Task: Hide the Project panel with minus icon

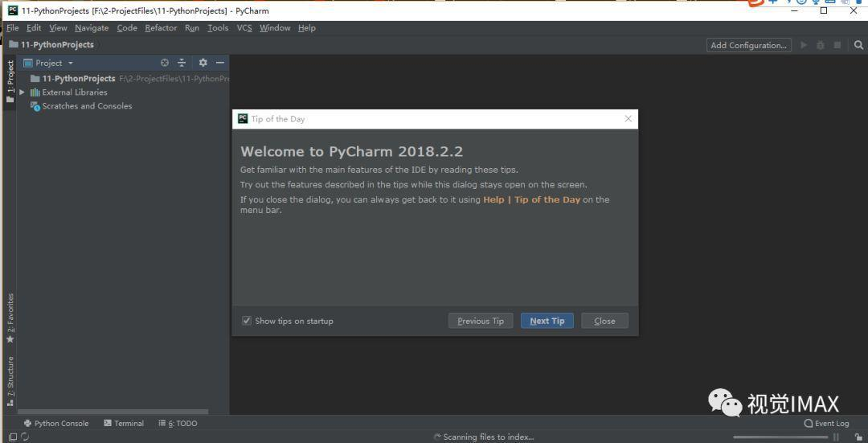Action: [x=219, y=64]
